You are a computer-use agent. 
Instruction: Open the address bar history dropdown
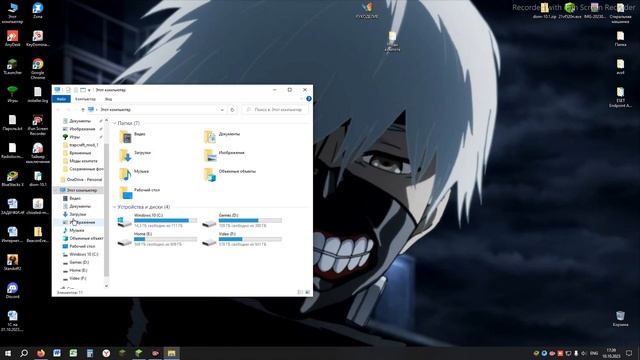(222, 110)
